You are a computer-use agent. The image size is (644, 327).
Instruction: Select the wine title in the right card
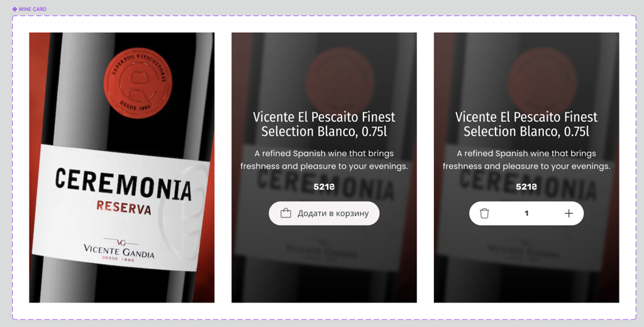(526, 124)
